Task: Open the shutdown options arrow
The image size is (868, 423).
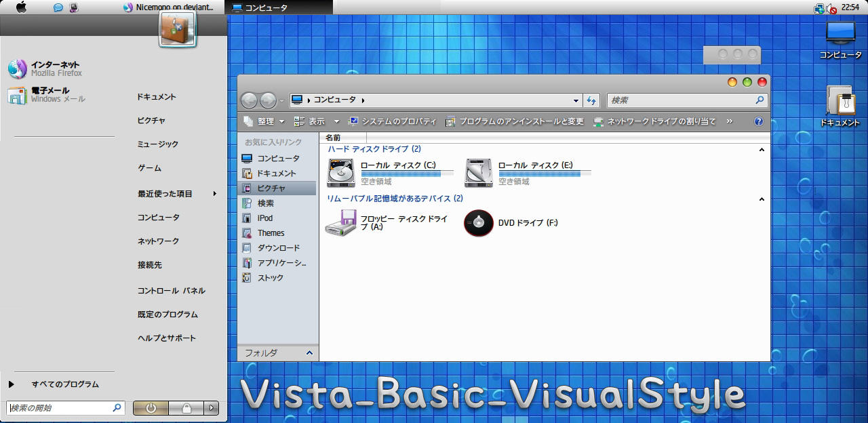Action: [212, 408]
